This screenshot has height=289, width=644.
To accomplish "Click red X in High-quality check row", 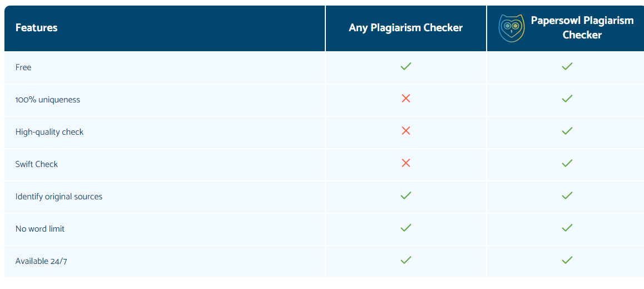I will point(406,131).
